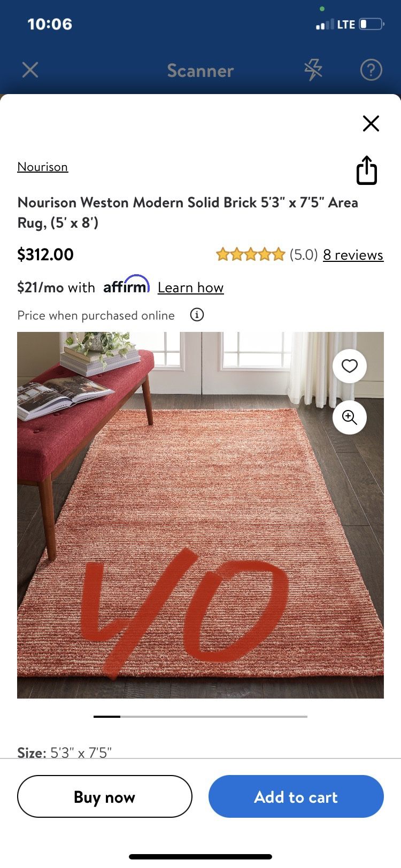401x868 pixels.
Task: Tap the rug product image
Action: pyautogui.click(x=200, y=515)
